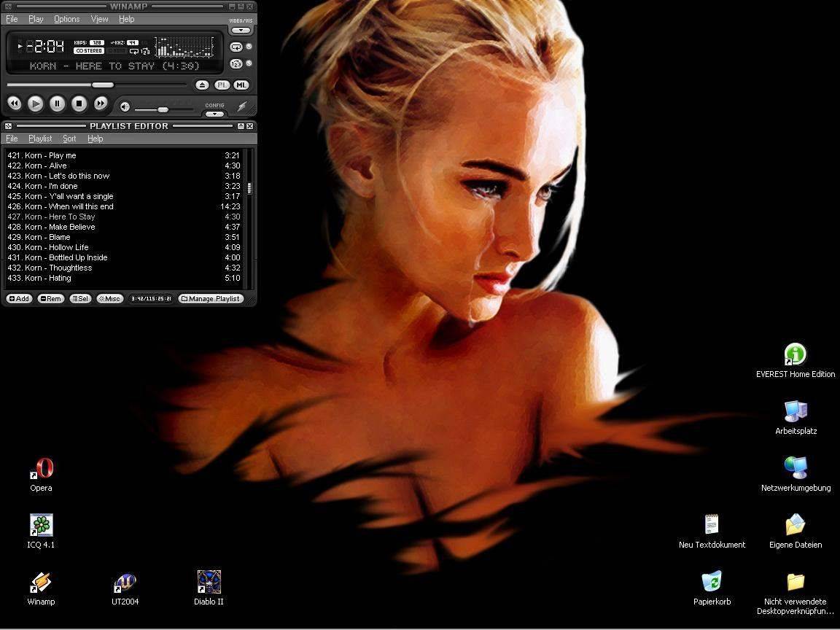This screenshot has height=630, width=840.
Task: Open the Help menu in Winamp main window
Action: click(126, 19)
